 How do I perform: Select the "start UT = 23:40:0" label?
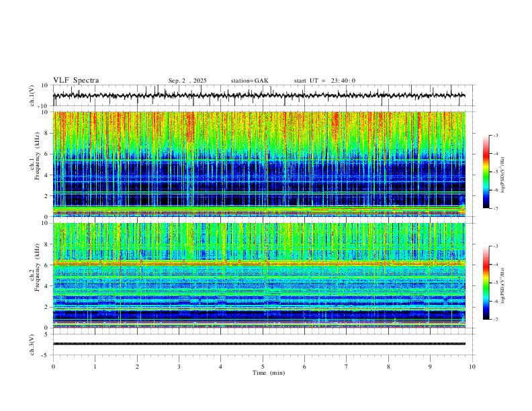(324, 81)
